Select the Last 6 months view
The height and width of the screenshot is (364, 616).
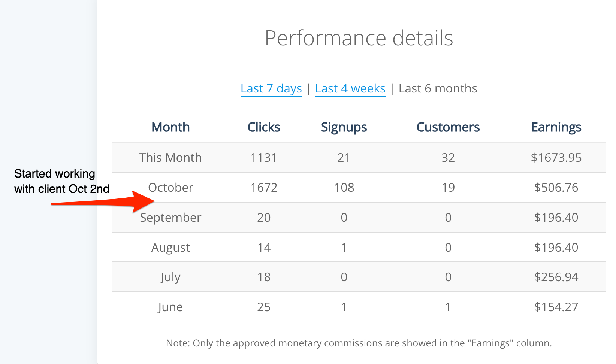(x=438, y=89)
